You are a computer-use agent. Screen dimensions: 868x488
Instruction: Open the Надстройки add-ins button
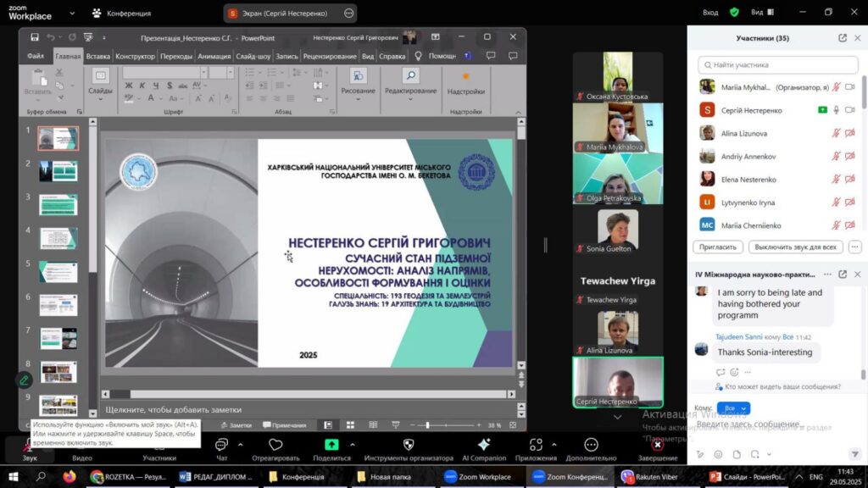pyautogui.click(x=466, y=84)
